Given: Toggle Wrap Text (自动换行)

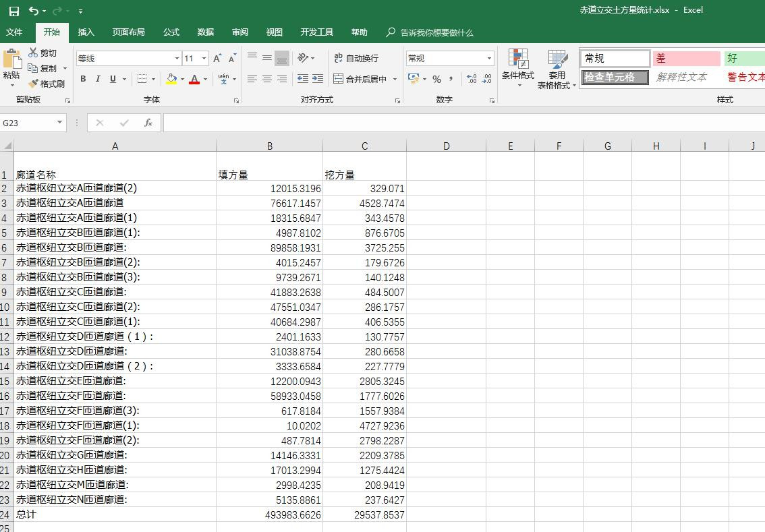Looking at the screenshot, I should pyautogui.click(x=356, y=59).
